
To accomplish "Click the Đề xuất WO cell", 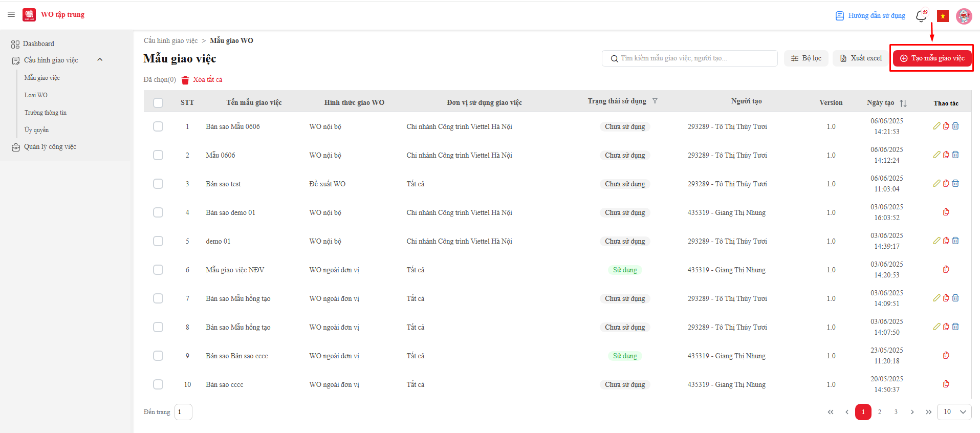I will pyautogui.click(x=327, y=184).
